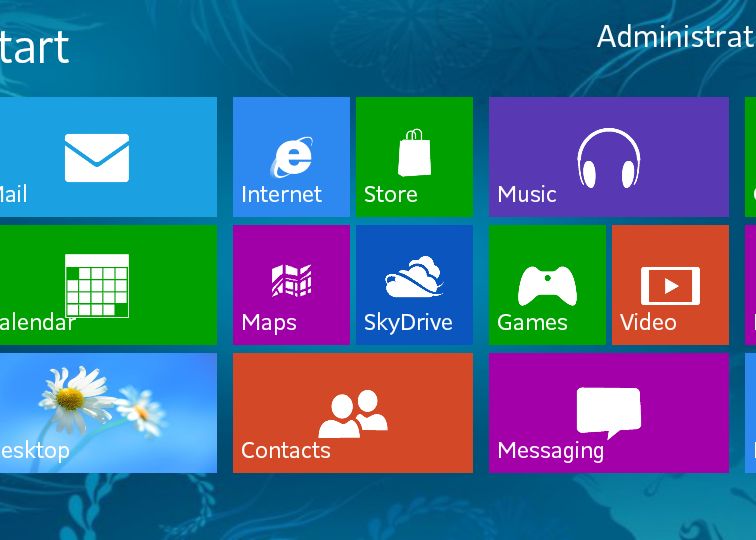
Task: Open Internet Explorer from its 'e' icon
Action: [291, 157]
